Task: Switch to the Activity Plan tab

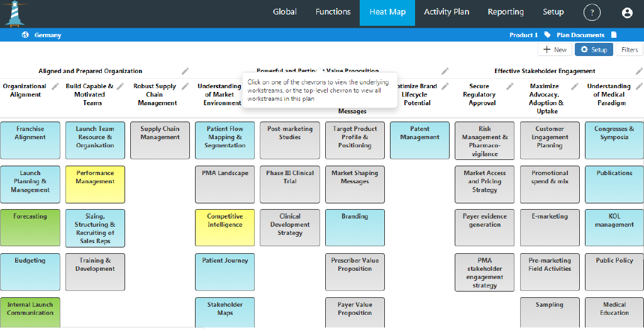Action: (446, 12)
